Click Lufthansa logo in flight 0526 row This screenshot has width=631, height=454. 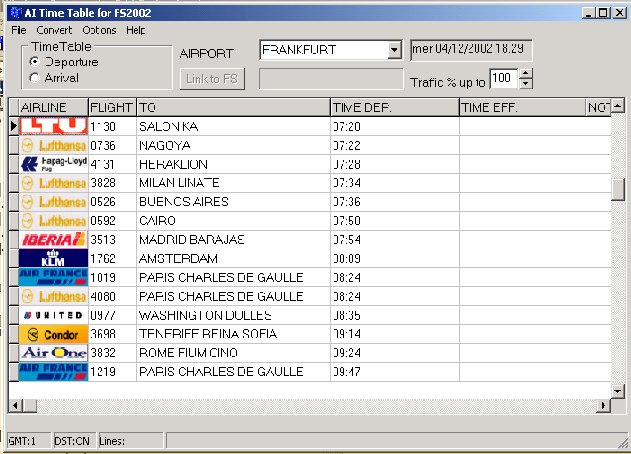(x=54, y=202)
